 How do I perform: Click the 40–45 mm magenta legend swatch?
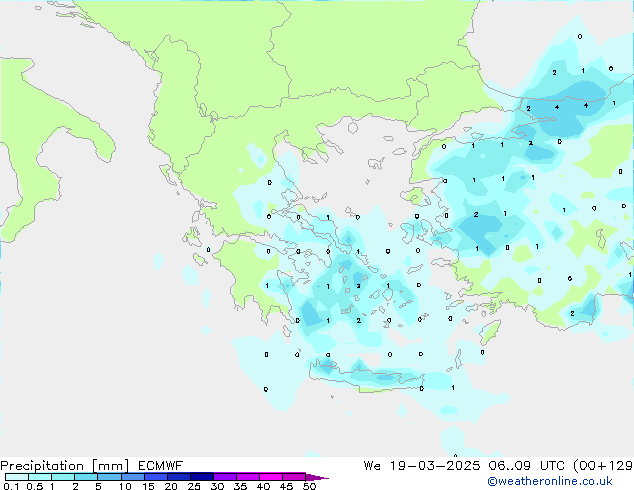pos(271,477)
